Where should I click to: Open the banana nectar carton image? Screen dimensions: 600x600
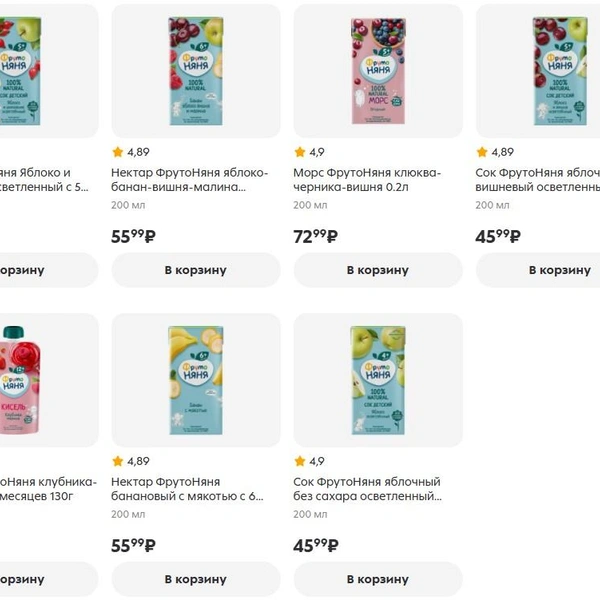pos(196,380)
